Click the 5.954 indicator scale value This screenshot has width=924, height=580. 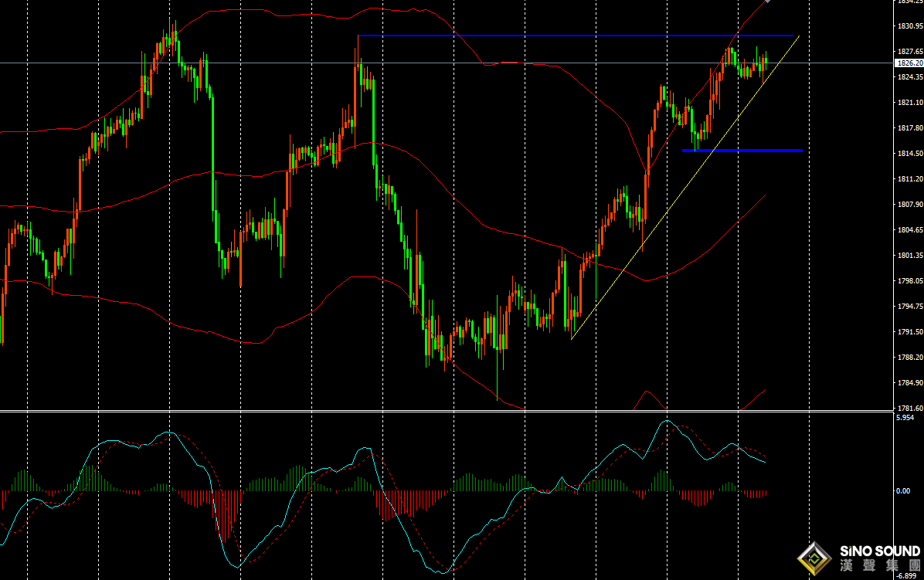click(x=905, y=418)
